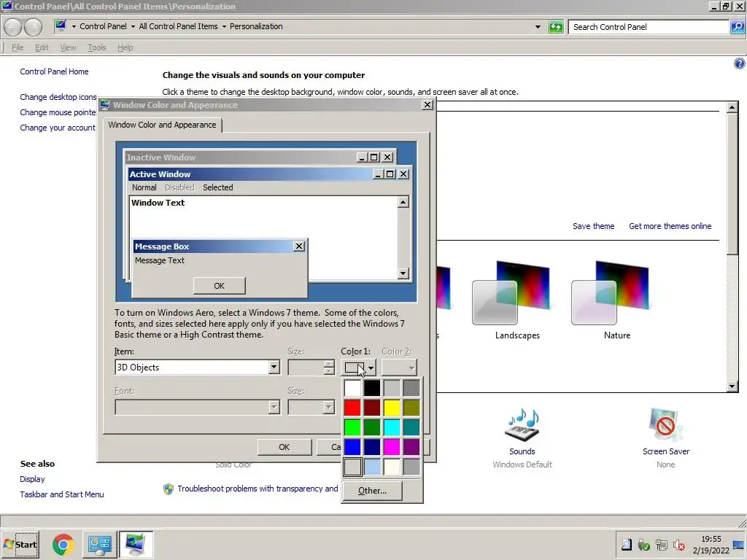This screenshot has height=560, width=747.
Task: Click Normal in the preview menu
Action: pos(144,187)
